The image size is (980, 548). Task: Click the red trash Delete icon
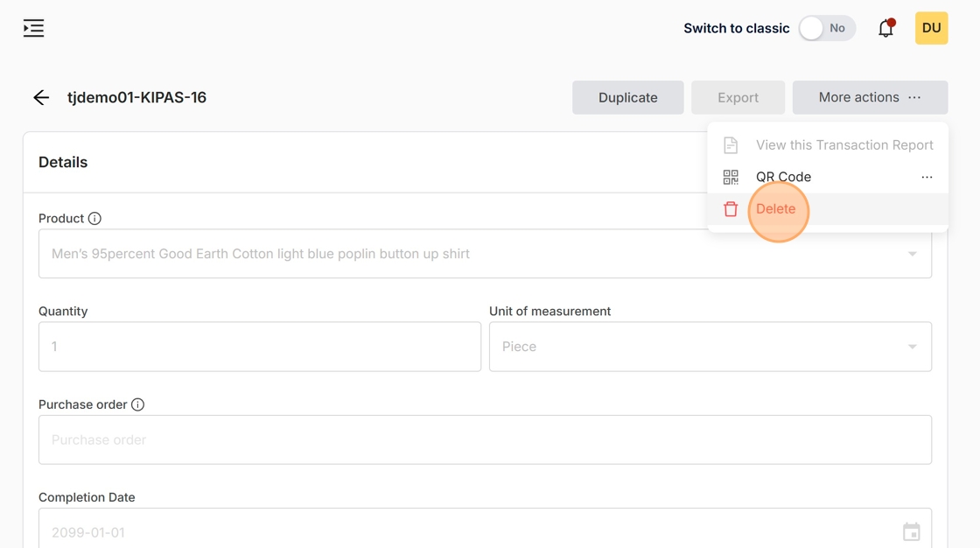point(731,209)
